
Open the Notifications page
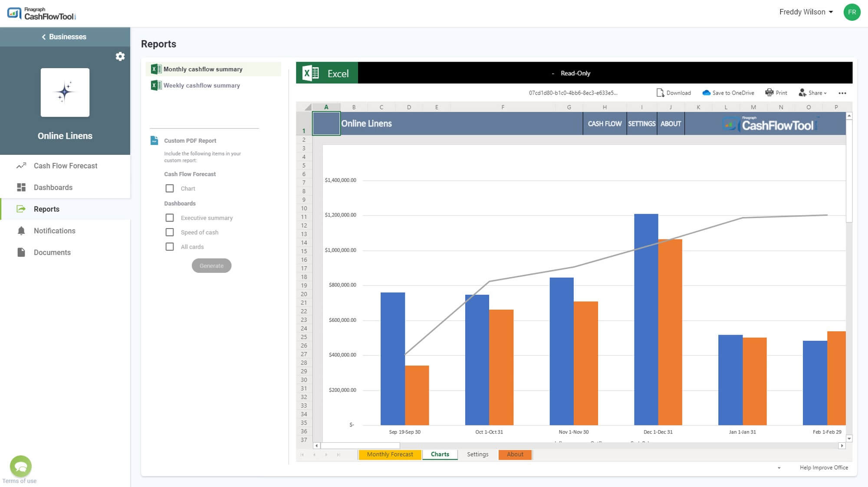click(65, 231)
